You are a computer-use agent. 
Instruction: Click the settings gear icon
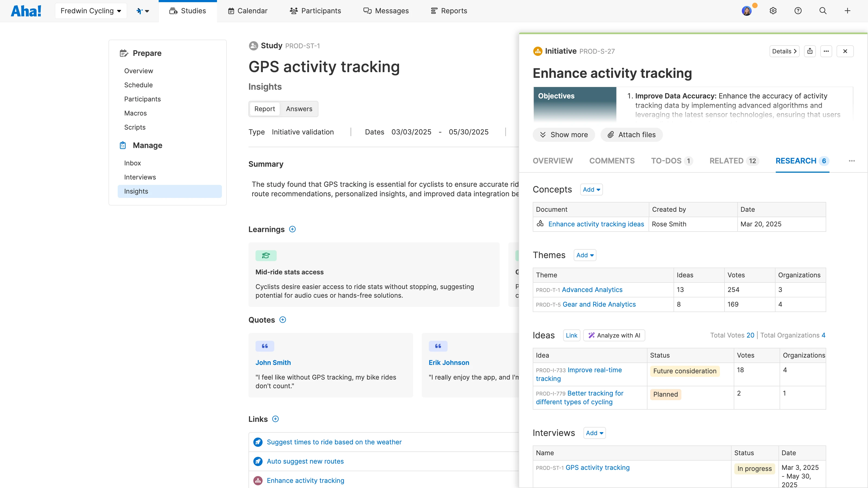773,11
